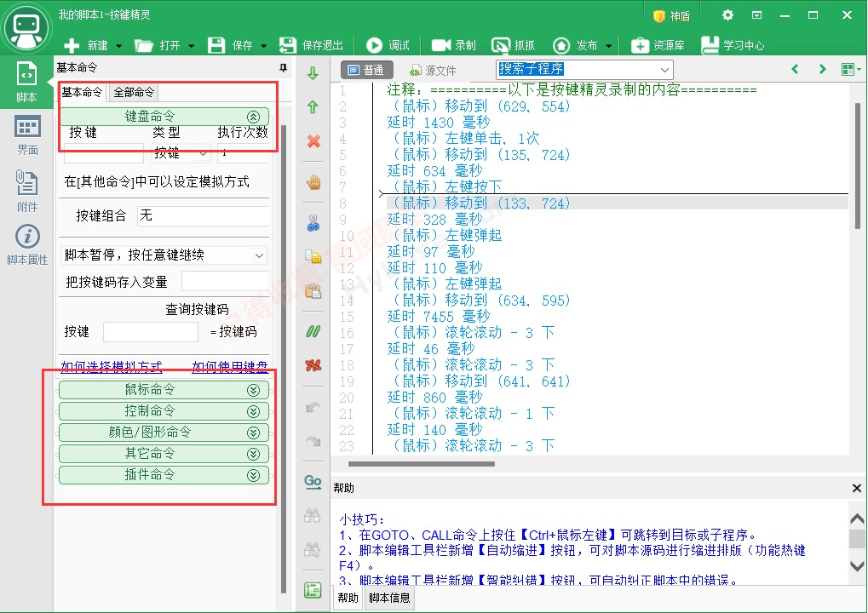Click the 保存 floppy disk icon
The image size is (868, 613).
click(x=216, y=45)
